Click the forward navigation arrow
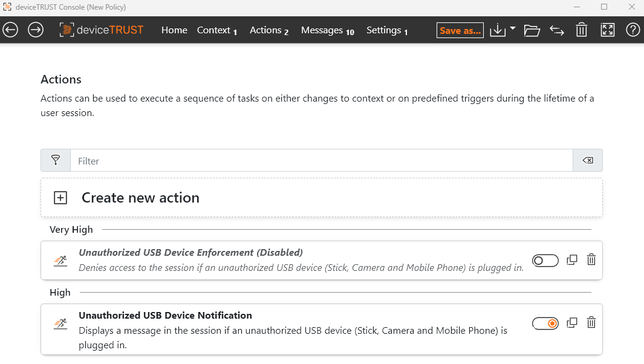 click(35, 29)
